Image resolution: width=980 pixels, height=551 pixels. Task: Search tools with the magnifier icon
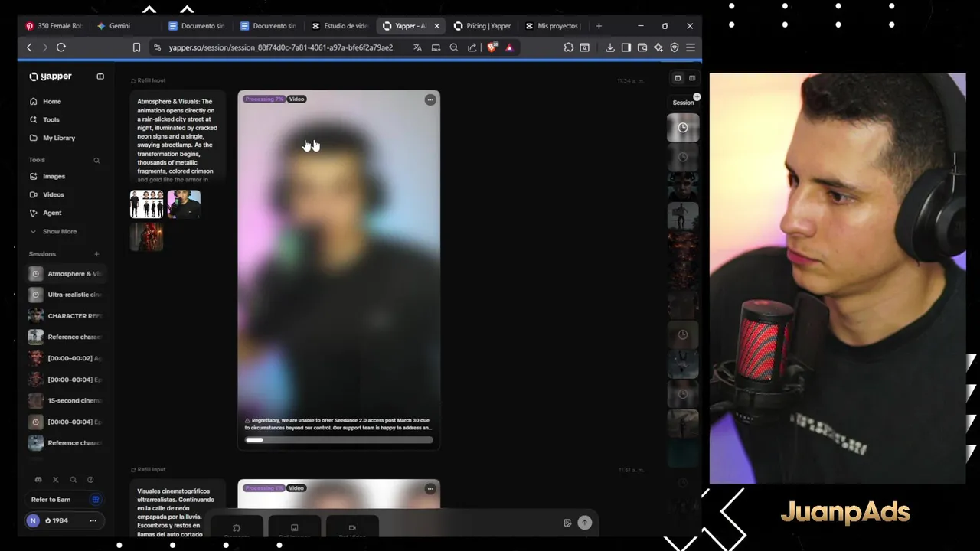[96, 160]
